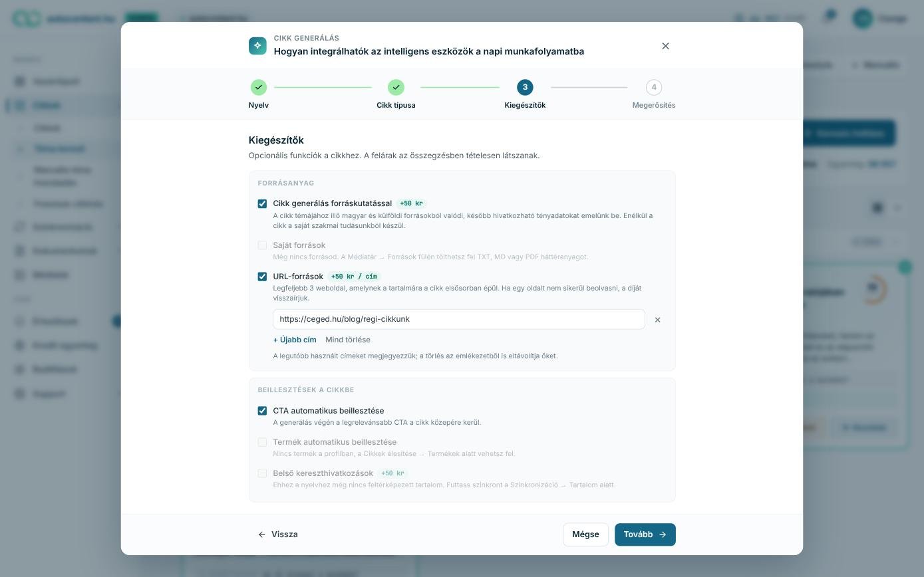Select step 3 Kiegészítők circle
The height and width of the screenshot is (577, 924).
coord(525,87)
